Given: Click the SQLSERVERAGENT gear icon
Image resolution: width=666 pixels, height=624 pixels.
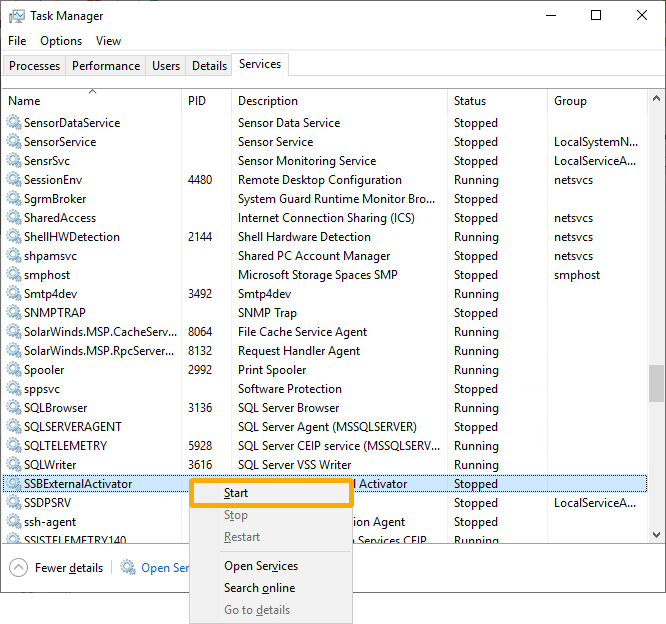Looking at the screenshot, I should [14, 426].
